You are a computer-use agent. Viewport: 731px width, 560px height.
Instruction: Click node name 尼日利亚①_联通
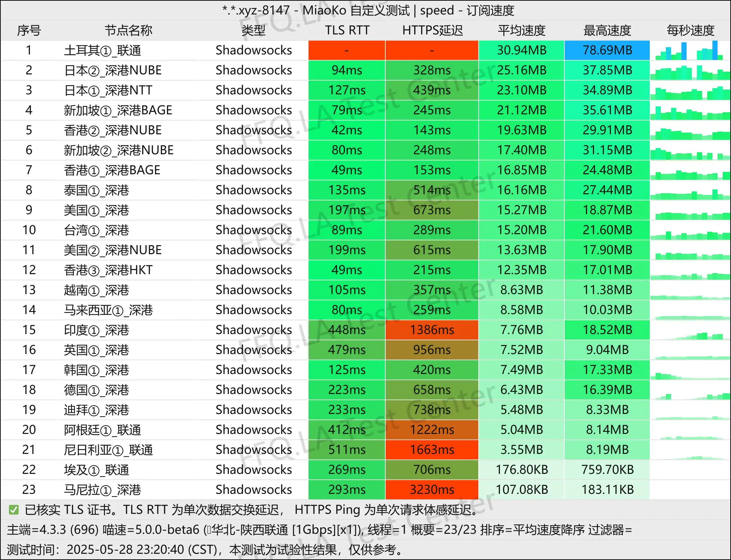tap(108, 450)
